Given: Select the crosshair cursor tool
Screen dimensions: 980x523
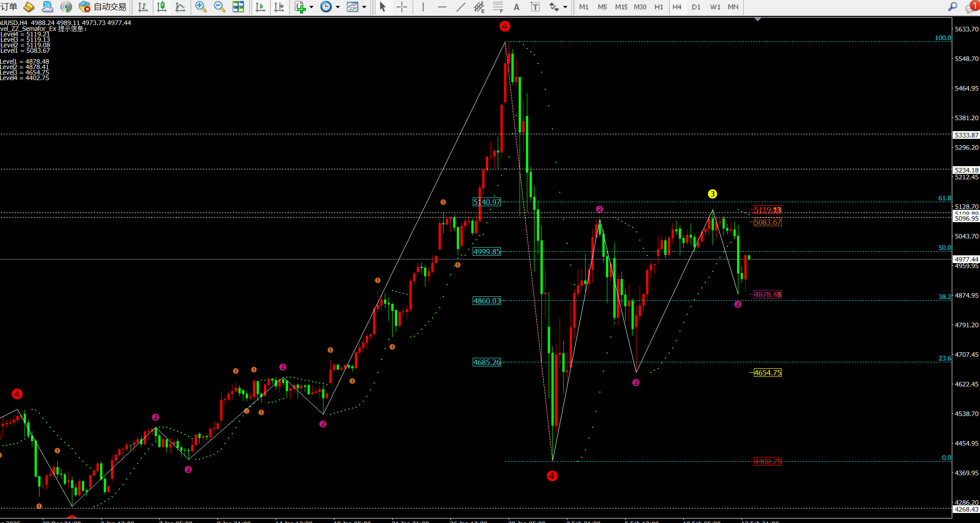Looking at the screenshot, I should (402, 7).
